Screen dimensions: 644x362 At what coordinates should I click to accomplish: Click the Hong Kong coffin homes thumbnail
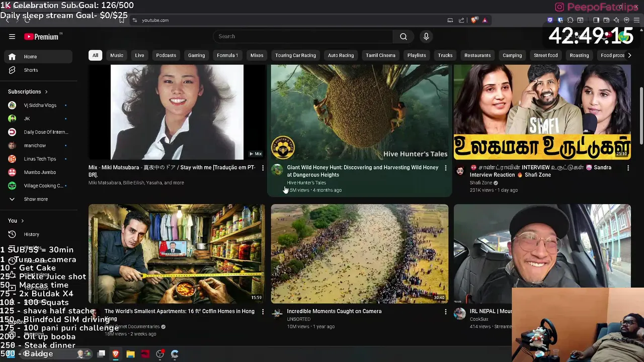tap(177, 254)
